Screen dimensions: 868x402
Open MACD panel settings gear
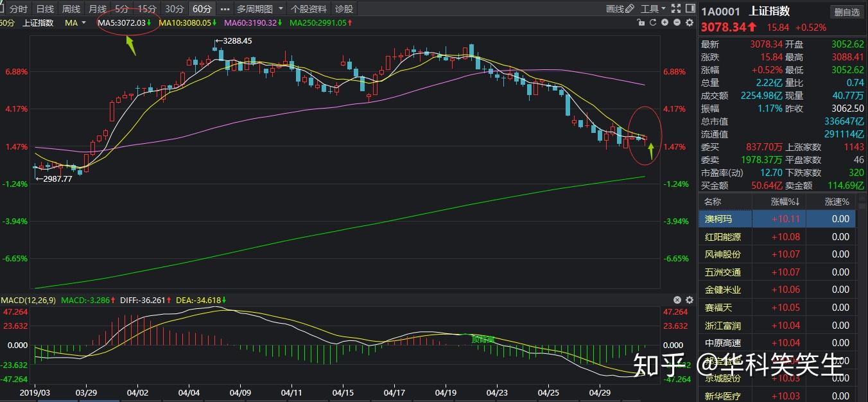690,300
